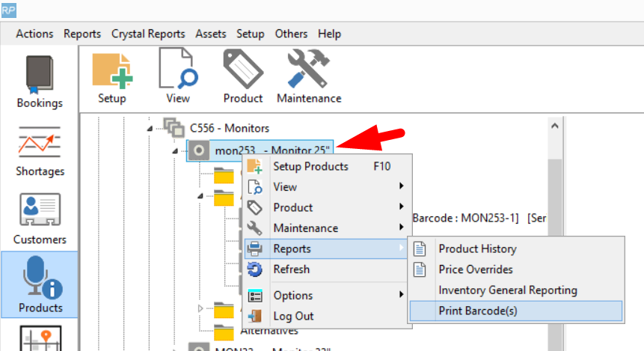
Task: Click the Alternatives folder icon
Action: click(x=224, y=332)
